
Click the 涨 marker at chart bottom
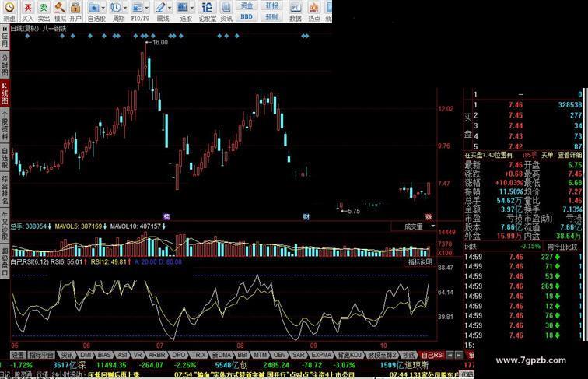[429, 216]
